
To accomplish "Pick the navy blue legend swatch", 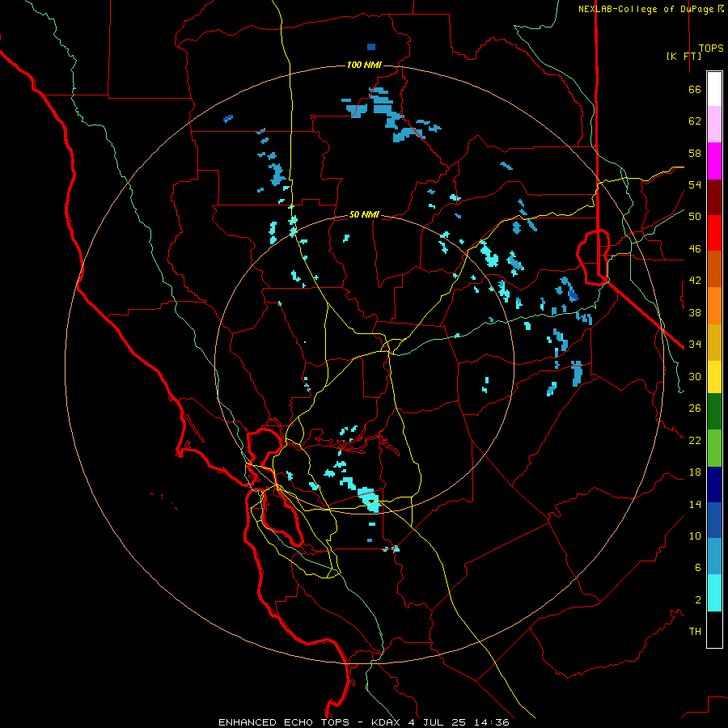I will click(x=714, y=485).
